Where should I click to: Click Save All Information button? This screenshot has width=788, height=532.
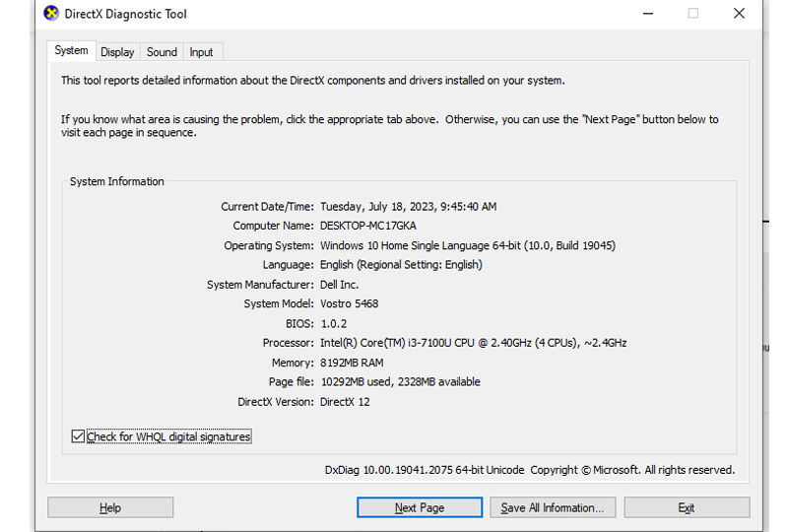tap(553, 508)
